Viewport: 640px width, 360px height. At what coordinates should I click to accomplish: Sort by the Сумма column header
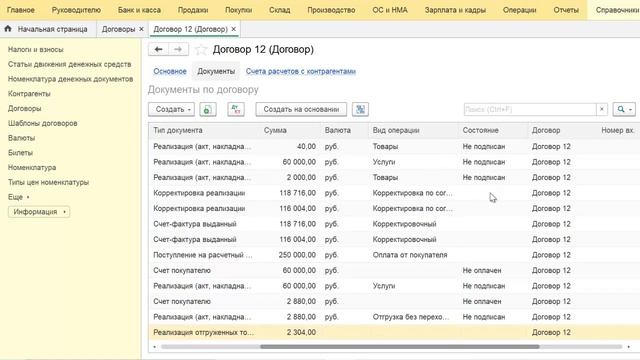(x=275, y=130)
